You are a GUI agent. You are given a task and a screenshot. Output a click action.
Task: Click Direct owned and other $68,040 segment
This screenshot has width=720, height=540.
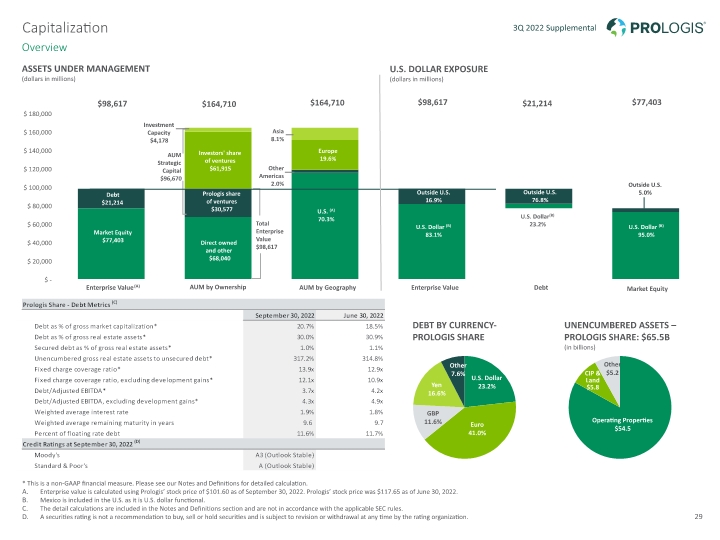[218, 248]
